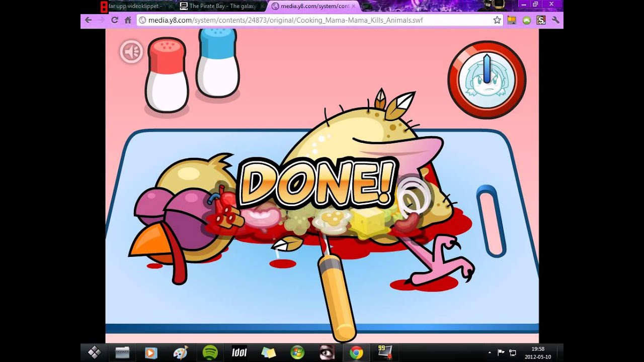Open Spotify from the taskbar
644x362 pixels.
(210, 352)
